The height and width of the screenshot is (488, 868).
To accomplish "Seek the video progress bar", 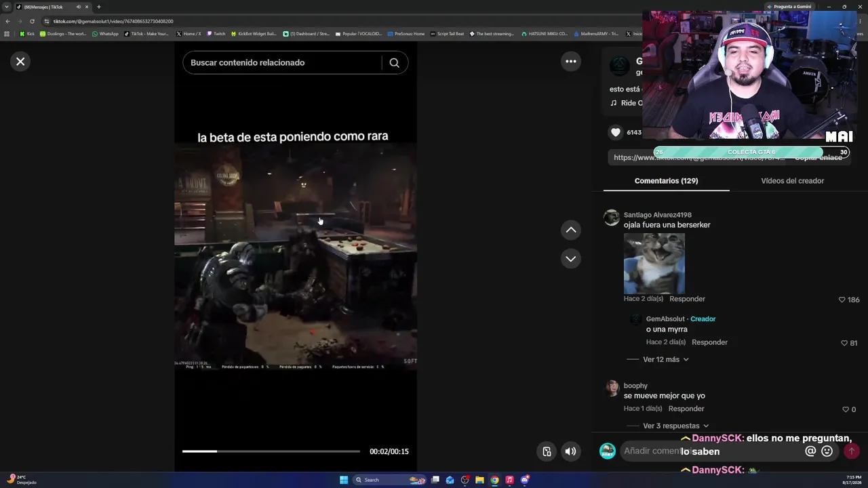I will click(x=271, y=451).
